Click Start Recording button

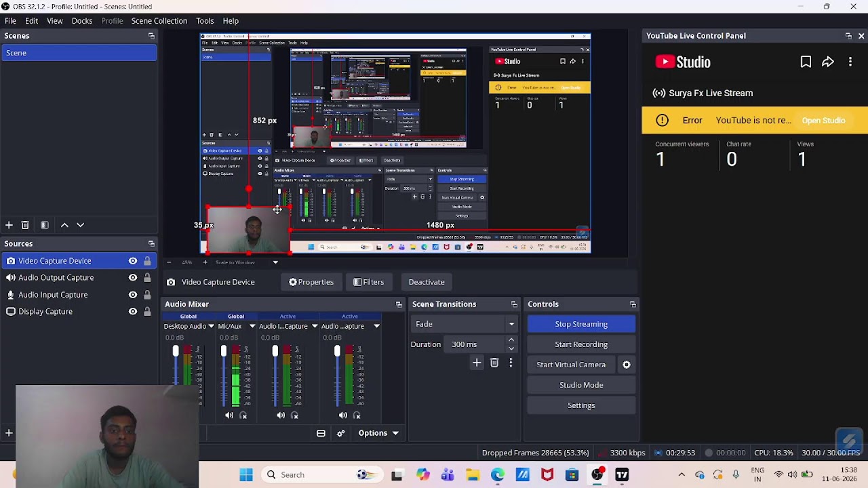581,344
